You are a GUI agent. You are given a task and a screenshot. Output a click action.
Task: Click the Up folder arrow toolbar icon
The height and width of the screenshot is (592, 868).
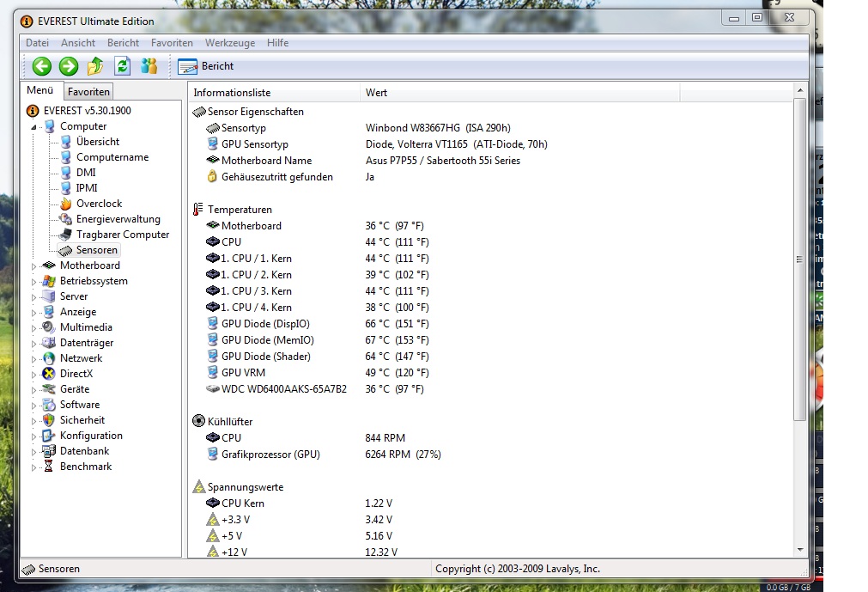point(95,66)
